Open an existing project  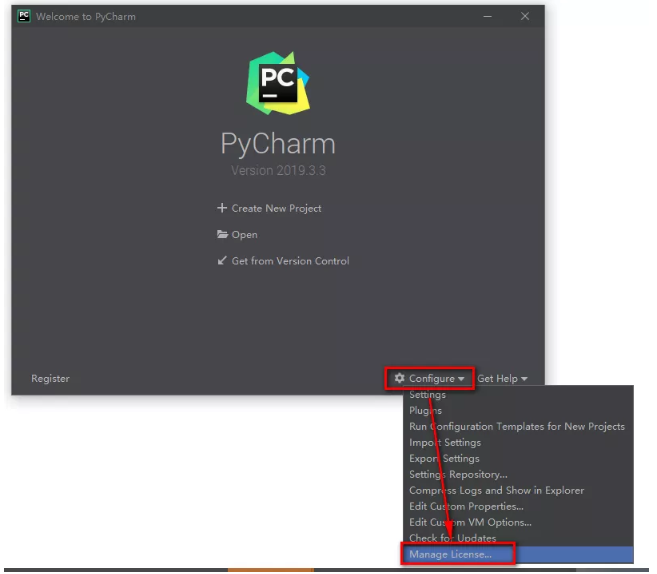(x=245, y=235)
